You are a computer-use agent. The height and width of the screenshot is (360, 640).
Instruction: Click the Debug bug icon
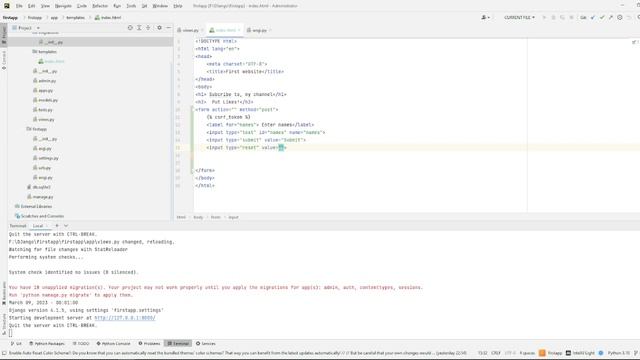pyautogui.click(x=553, y=18)
